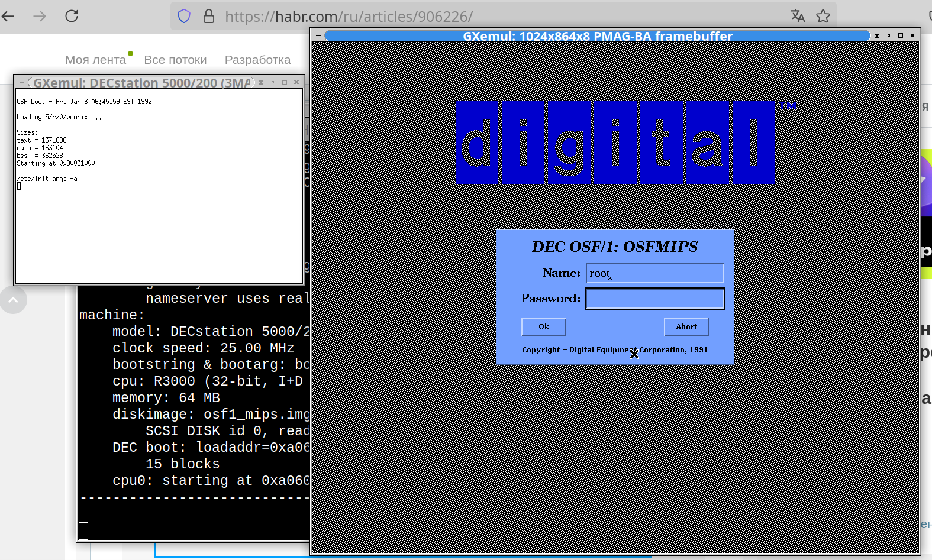The height and width of the screenshot is (560, 932).
Task: Click the 'text = 1371696' line
Action: (41, 140)
